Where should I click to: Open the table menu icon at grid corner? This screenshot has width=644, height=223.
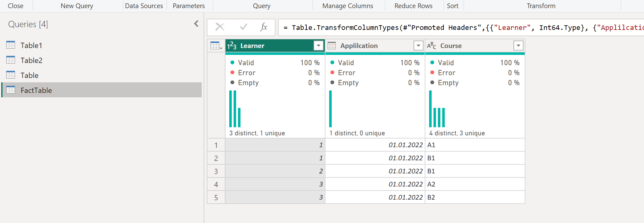point(216,46)
